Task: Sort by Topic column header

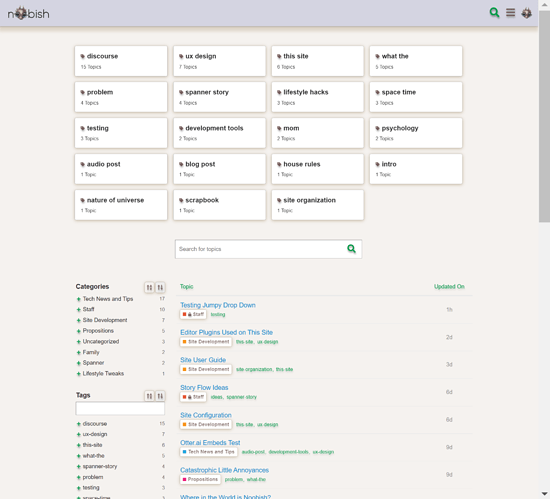Action: coord(186,286)
